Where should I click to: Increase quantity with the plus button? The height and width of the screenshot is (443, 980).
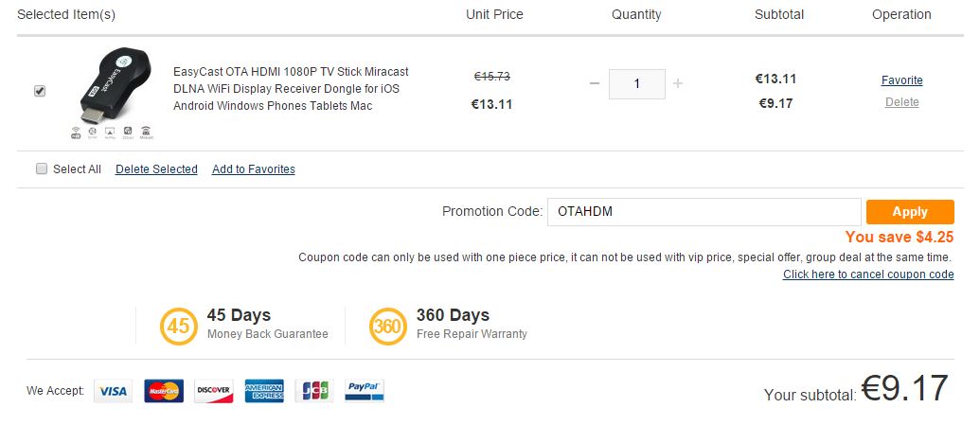(x=678, y=83)
